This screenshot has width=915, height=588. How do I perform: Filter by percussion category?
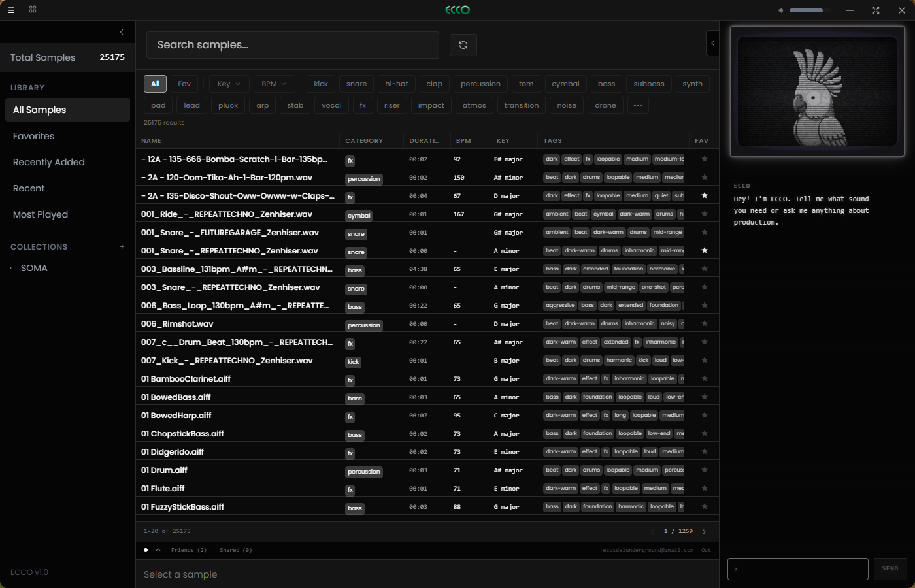480,84
